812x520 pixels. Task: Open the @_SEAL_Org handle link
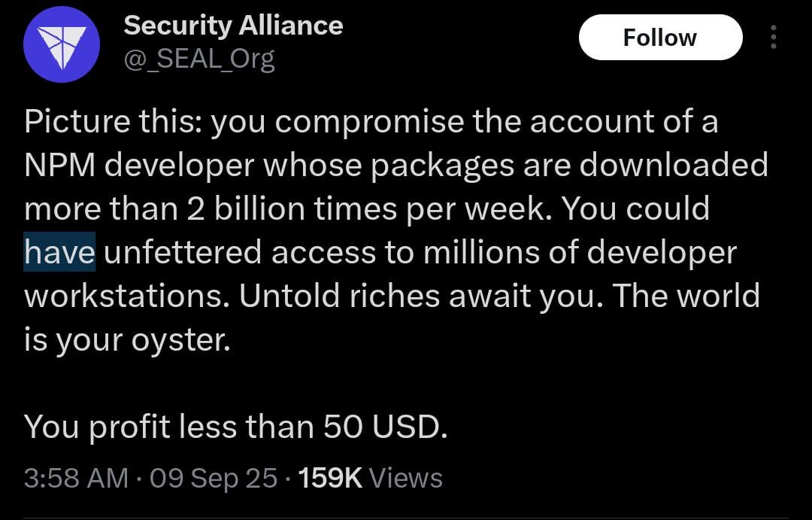coord(199,59)
